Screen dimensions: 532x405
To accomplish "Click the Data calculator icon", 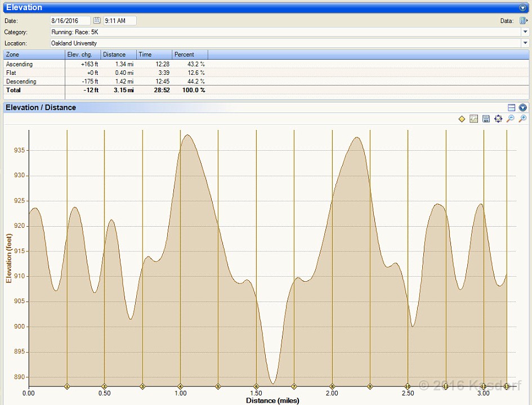I will pos(523,21).
